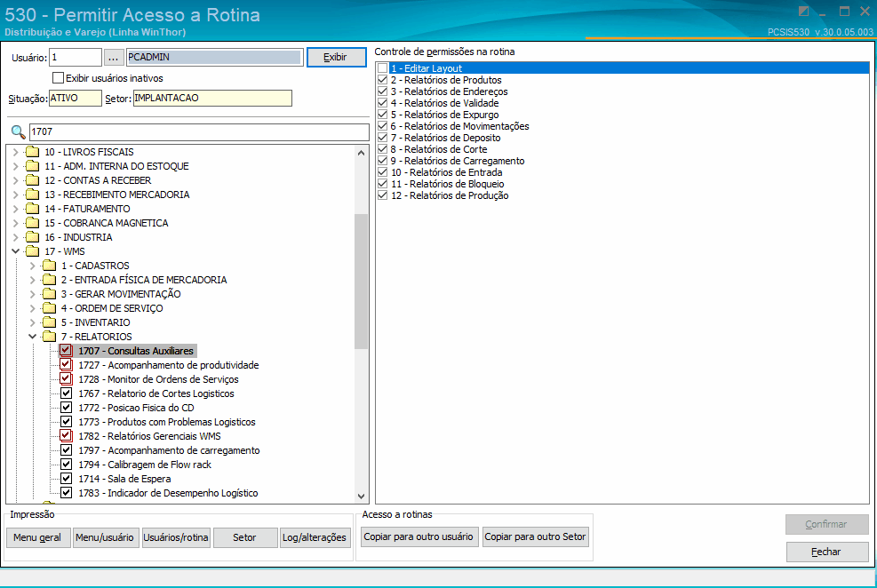877x588 pixels.
Task: Select '3 - Relatórios de Endereços' permission text
Action: [x=449, y=91]
